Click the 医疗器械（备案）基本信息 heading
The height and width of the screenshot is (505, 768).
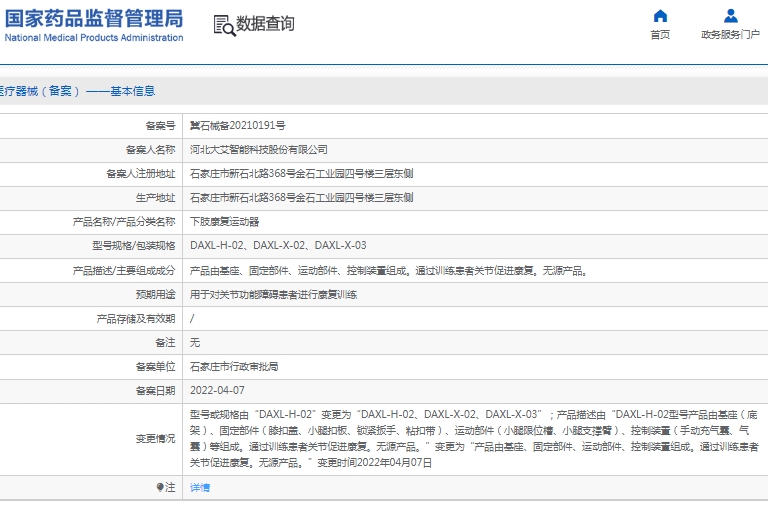[x=77, y=91]
